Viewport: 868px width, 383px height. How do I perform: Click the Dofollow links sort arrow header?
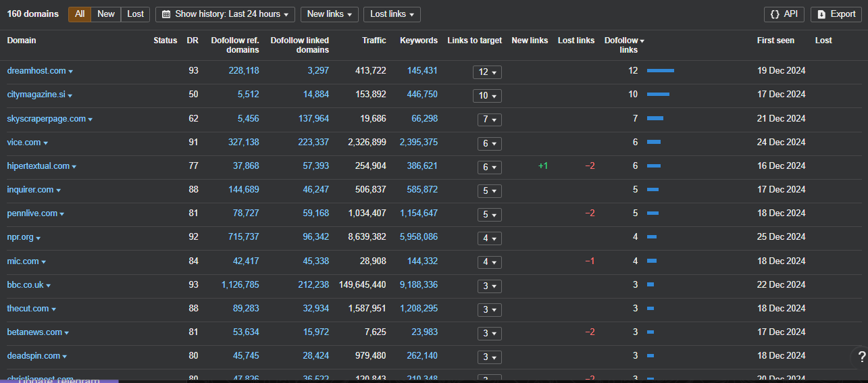642,41
